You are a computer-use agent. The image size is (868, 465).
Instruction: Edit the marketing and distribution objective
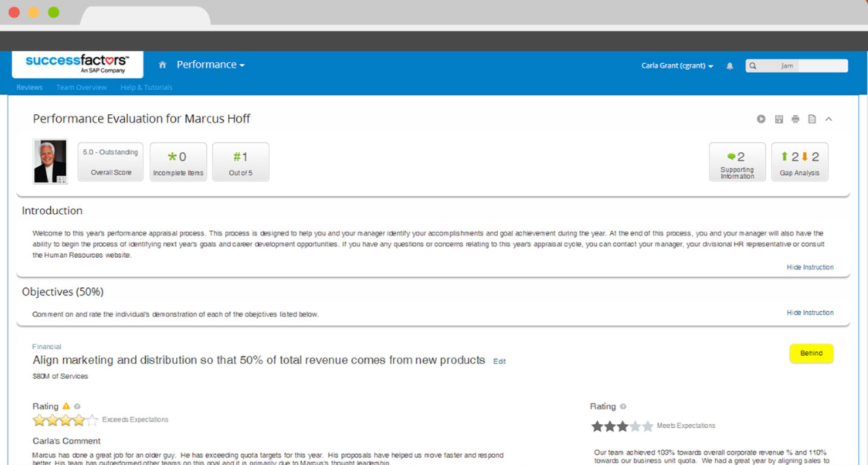coord(499,361)
